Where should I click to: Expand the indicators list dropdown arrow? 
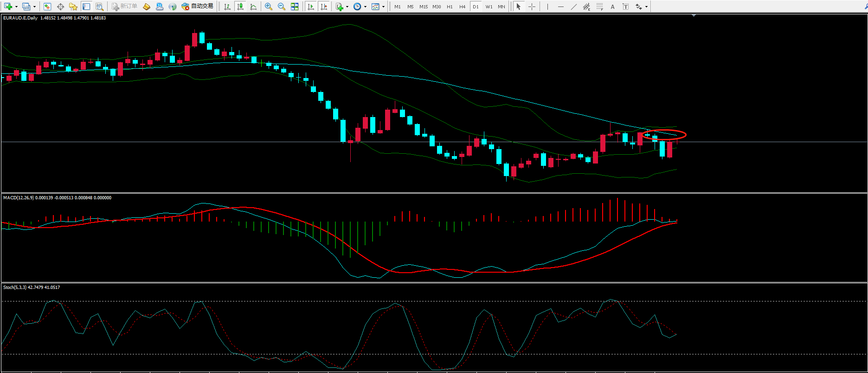347,7
